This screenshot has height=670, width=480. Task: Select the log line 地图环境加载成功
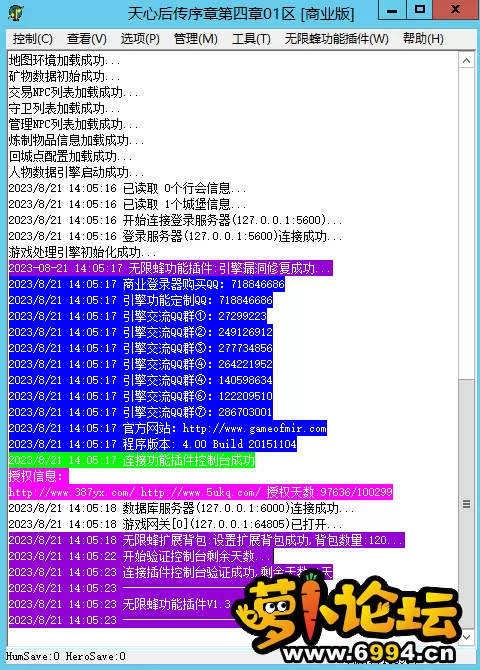click(x=64, y=60)
